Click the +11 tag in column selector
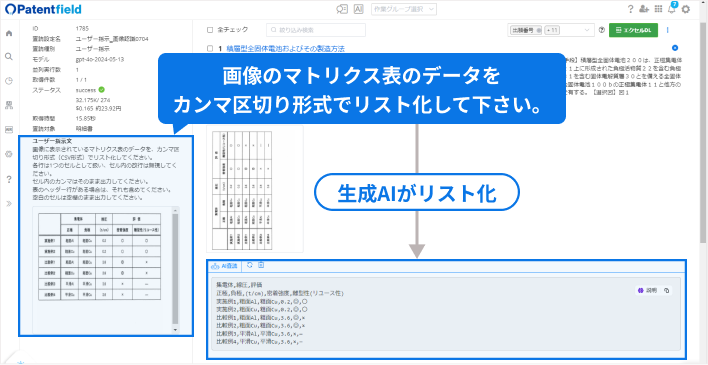The height and width of the screenshot is (365, 708). coord(552,30)
